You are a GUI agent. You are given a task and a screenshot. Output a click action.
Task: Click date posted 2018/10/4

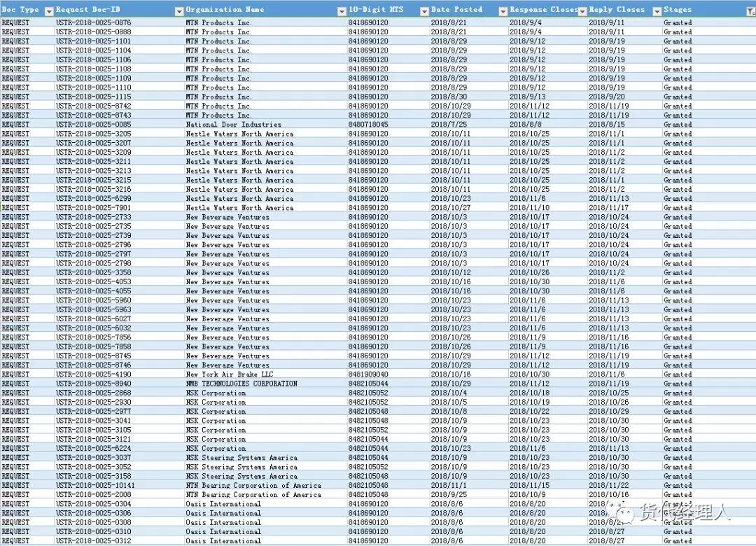coord(449,393)
